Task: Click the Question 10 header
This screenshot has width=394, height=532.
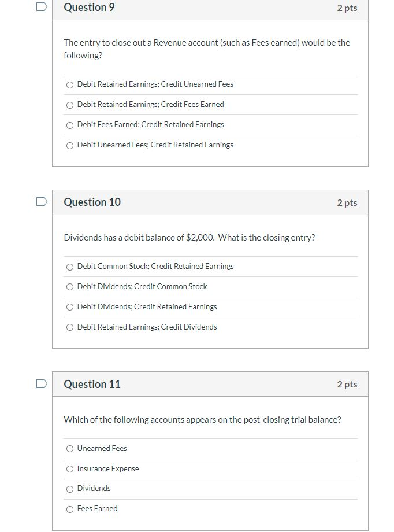Action: pos(92,202)
